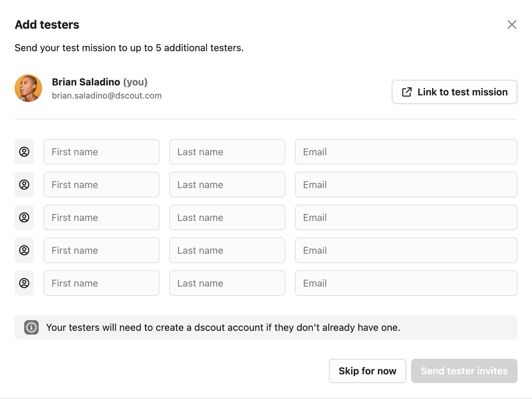Click Send tester invites button
Viewport: 532px width, 399px height.
[x=464, y=371]
